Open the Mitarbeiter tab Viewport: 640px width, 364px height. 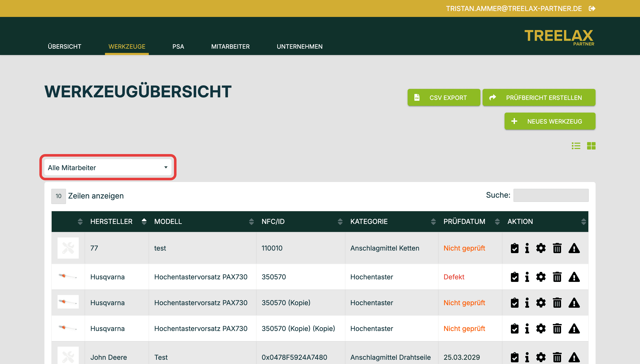230,47
